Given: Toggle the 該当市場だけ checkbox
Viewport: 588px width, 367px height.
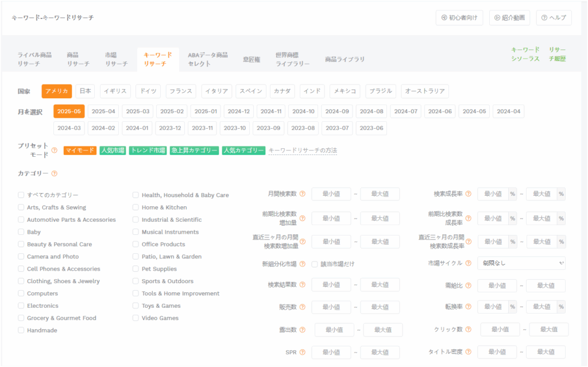Looking at the screenshot, I should [x=315, y=264].
